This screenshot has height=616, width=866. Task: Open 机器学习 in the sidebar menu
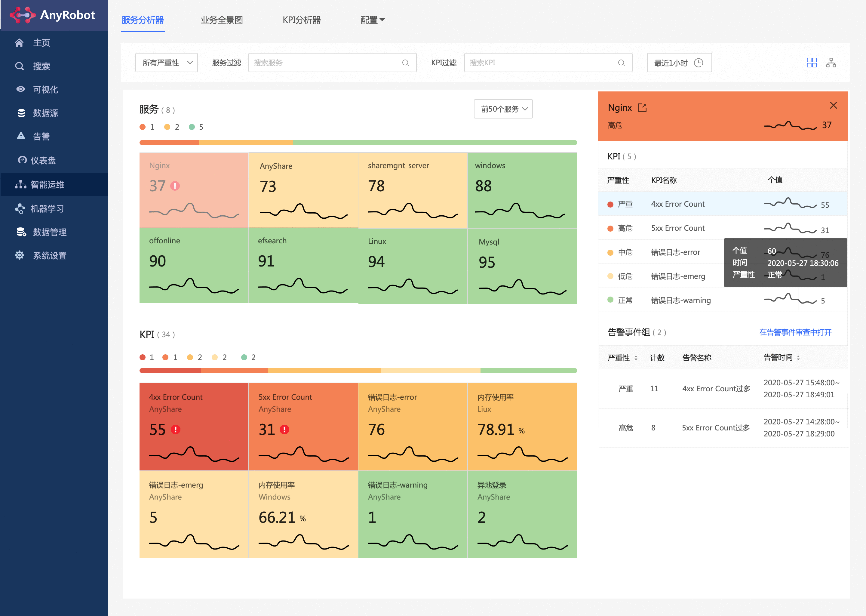[54, 208]
